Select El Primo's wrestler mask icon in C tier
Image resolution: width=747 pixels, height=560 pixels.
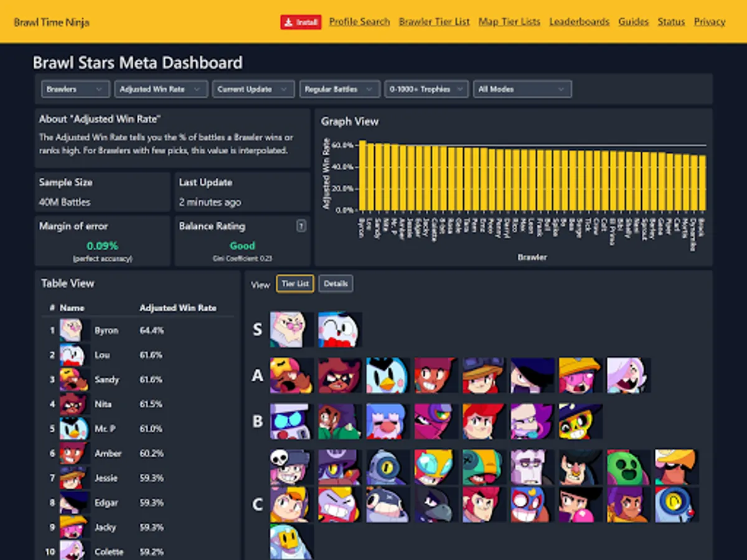click(533, 505)
